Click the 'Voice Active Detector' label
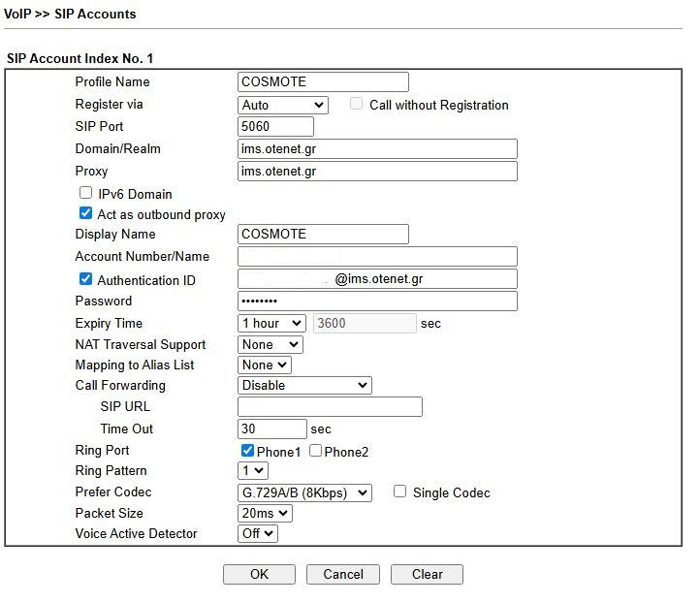Viewport: 700px width, 603px height. tap(136, 533)
